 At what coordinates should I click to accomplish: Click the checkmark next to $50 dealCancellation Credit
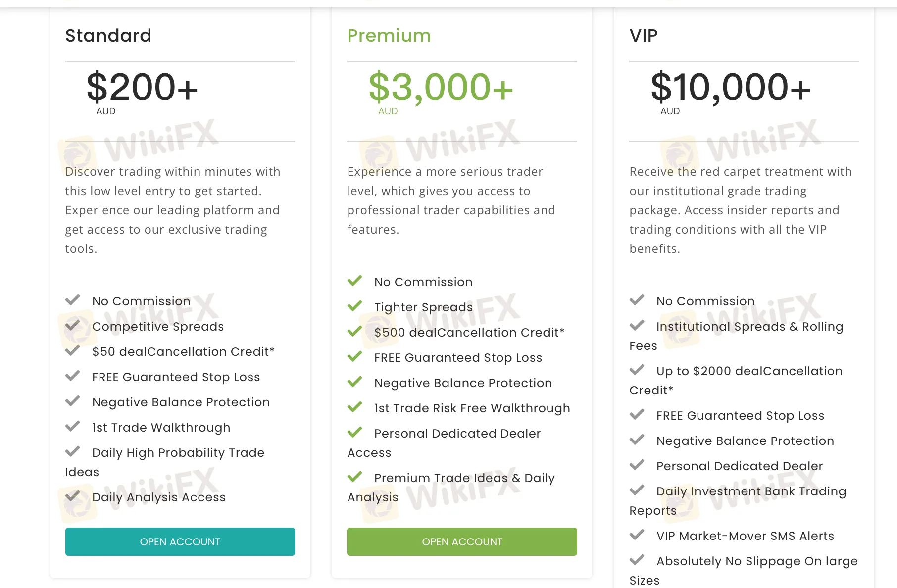coord(73,350)
